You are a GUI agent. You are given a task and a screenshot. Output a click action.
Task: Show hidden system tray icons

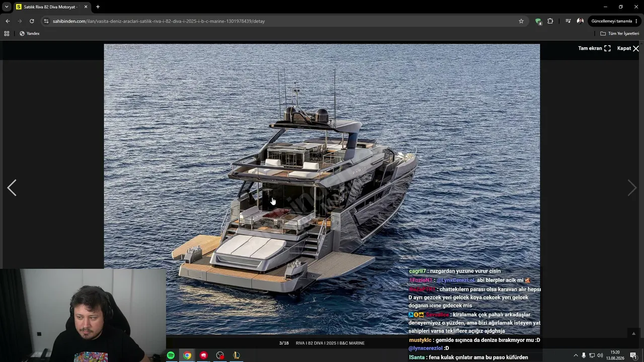pos(576,355)
